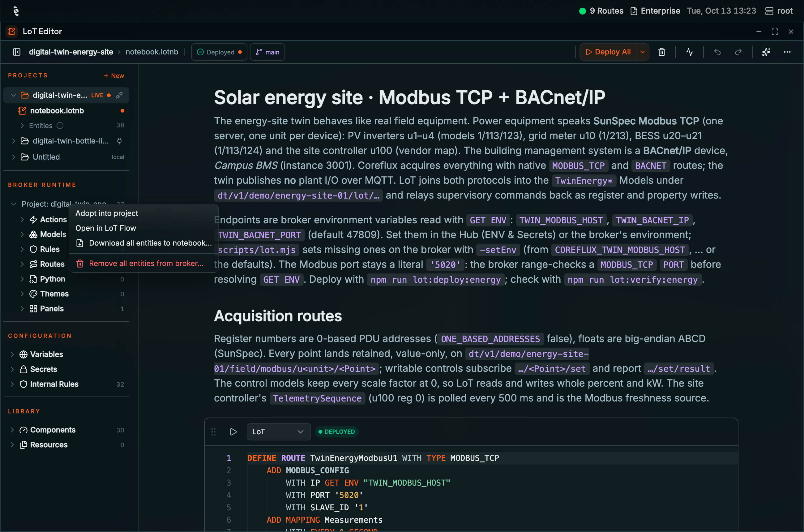Open the Deploy All dropdown arrow
804x532 pixels.
(x=643, y=52)
